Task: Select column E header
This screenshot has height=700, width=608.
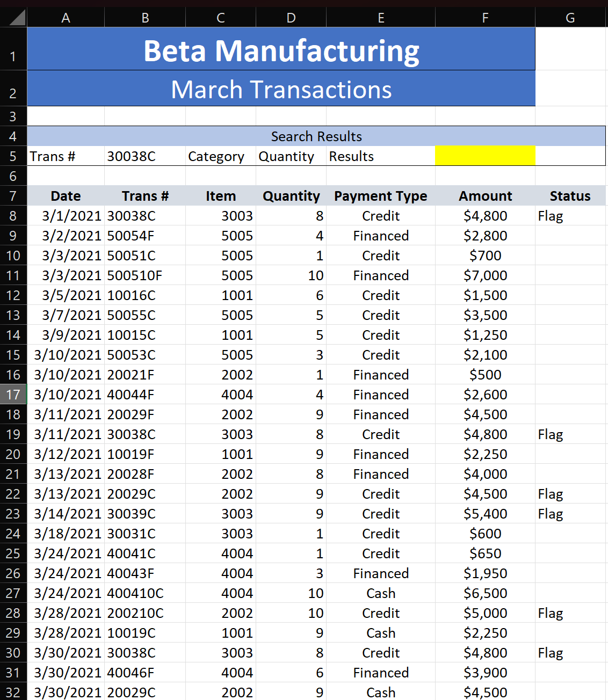Action: pyautogui.click(x=381, y=18)
